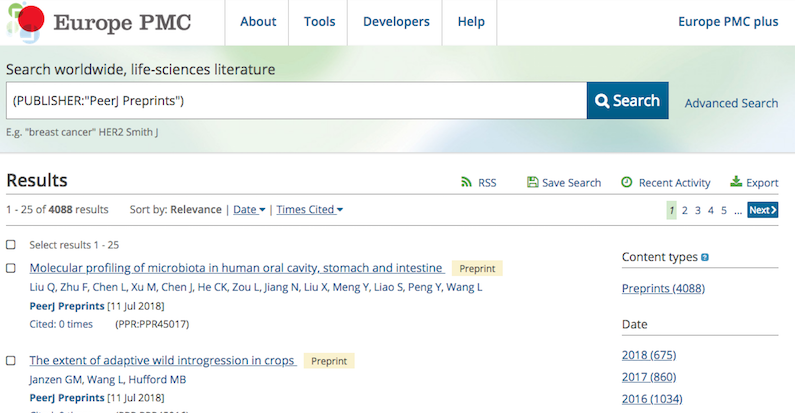Open the Times Cited sort dropdown
The width and height of the screenshot is (795, 413).
coord(309,210)
